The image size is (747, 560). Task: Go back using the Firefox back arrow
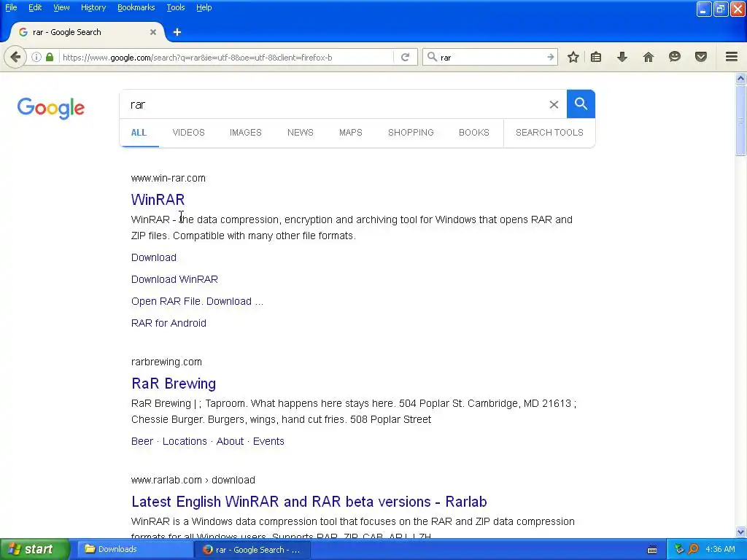(x=15, y=57)
